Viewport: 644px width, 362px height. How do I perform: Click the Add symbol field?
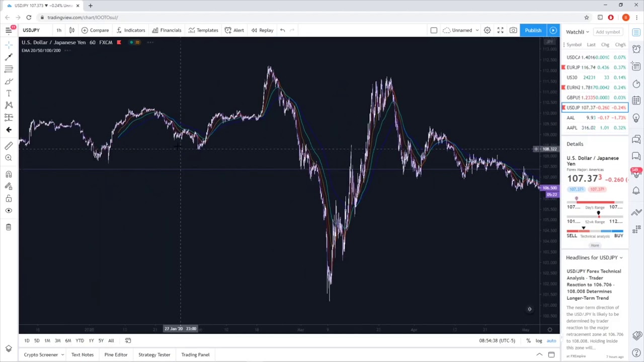tap(608, 32)
